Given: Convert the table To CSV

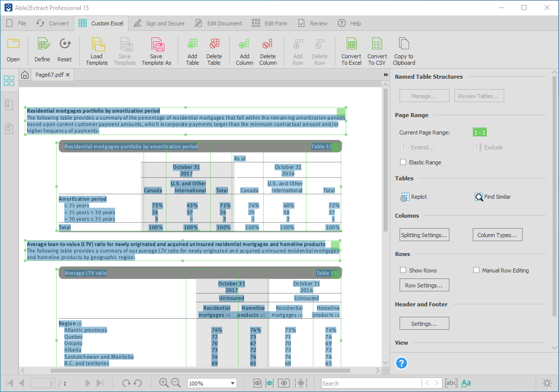Looking at the screenshot, I should click(x=377, y=50).
